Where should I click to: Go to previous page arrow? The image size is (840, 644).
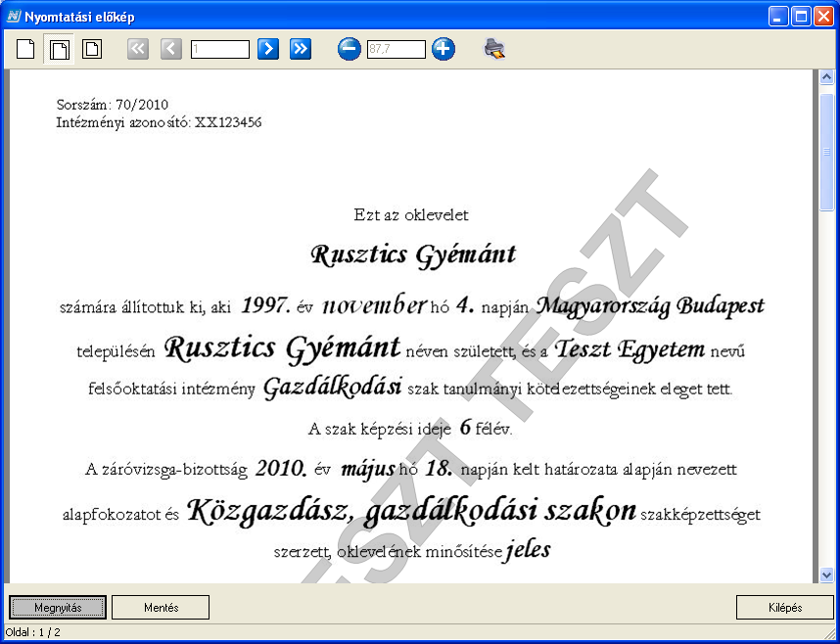click(x=171, y=49)
